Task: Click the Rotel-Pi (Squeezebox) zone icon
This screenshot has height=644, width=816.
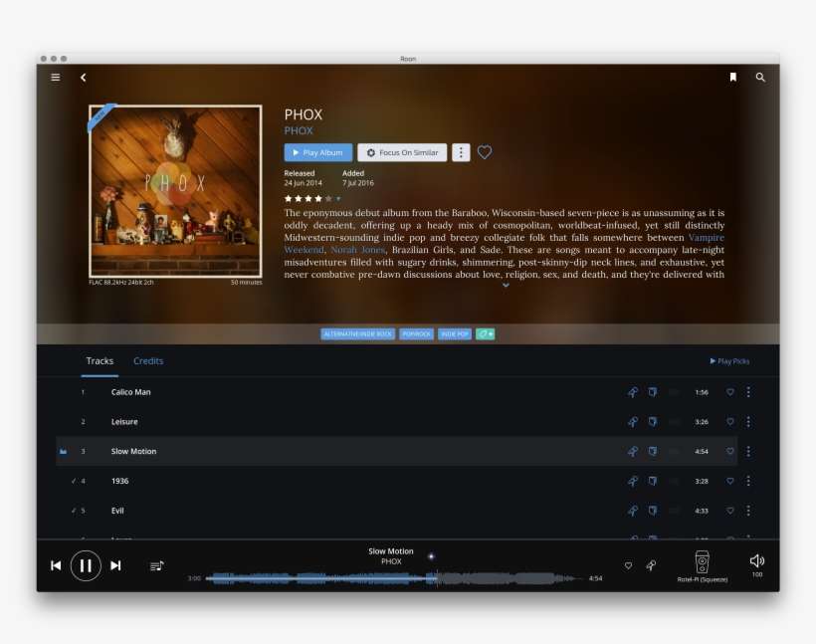Action: 703,564
